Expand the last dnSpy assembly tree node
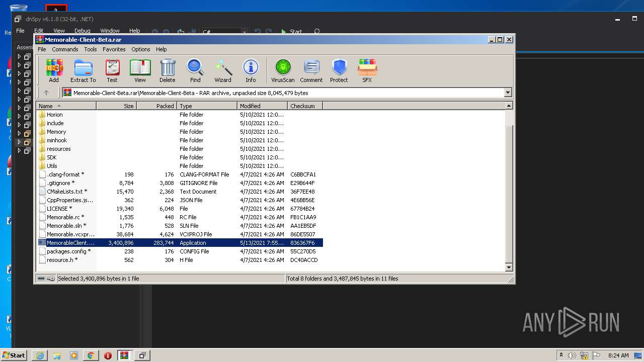This screenshot has height=362, width=644. (x=19, y=150)
